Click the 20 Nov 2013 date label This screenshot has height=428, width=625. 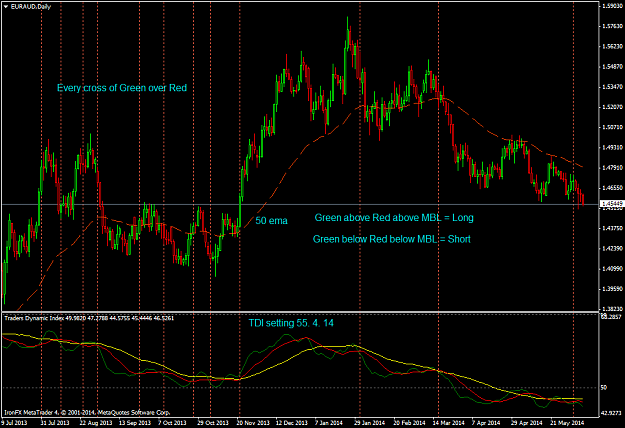253,422
